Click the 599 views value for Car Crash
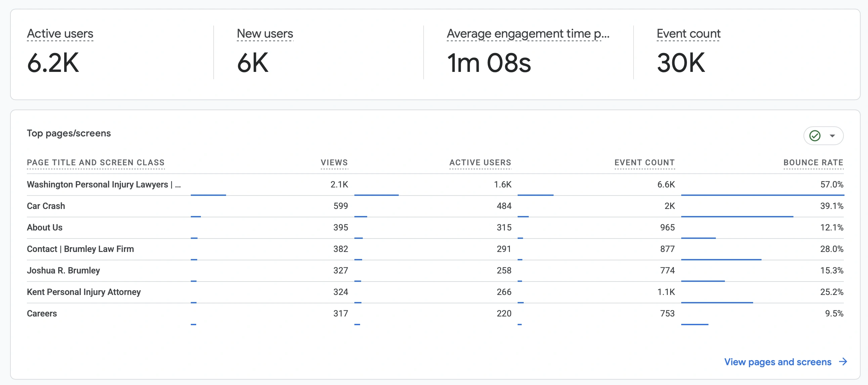 click(341, 206)
